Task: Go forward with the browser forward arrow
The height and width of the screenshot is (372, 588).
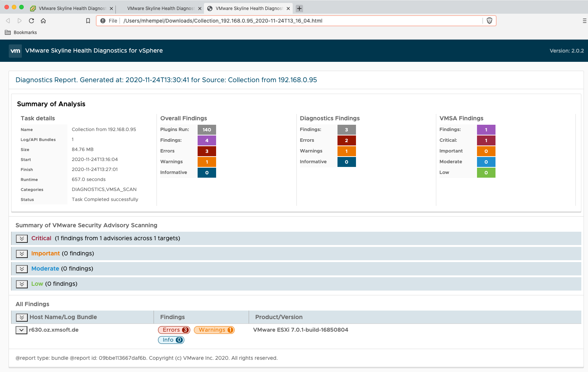Action: point(20,21)
